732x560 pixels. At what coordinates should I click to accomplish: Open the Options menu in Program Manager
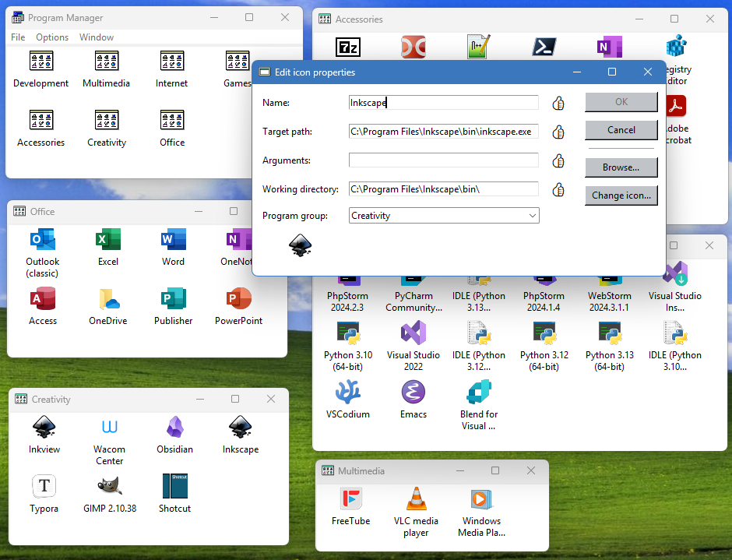[51, 37]
